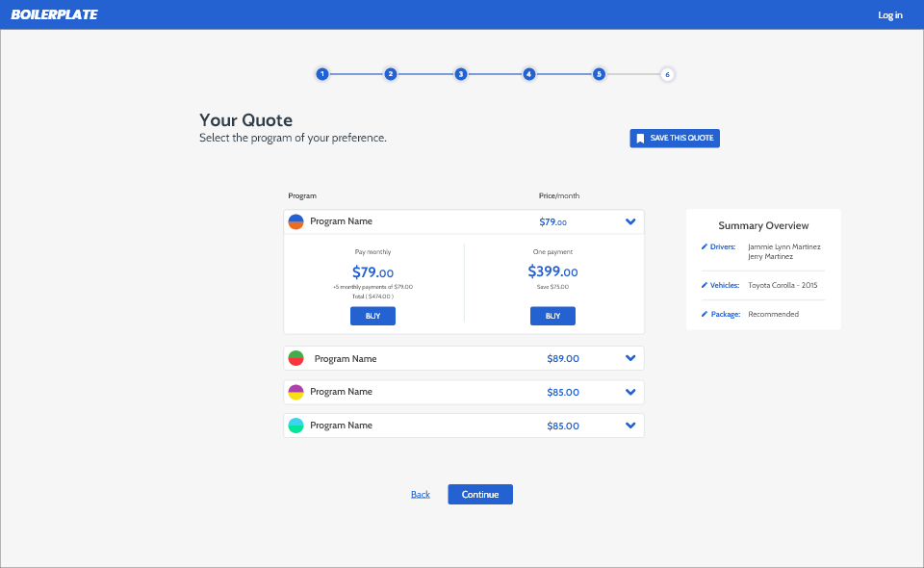Screen dimensions: 924x568
Task: Expand the last program row chevron
Action: [630, 426]
